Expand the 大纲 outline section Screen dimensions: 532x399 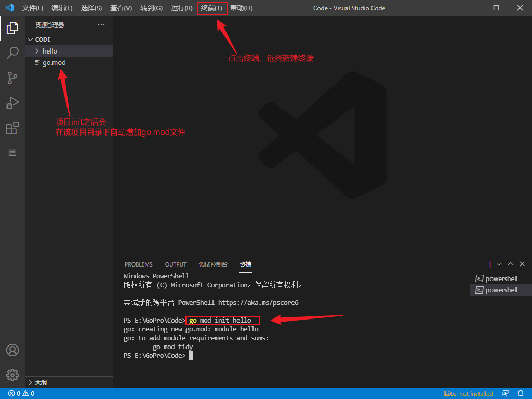[x=41, y=382]
